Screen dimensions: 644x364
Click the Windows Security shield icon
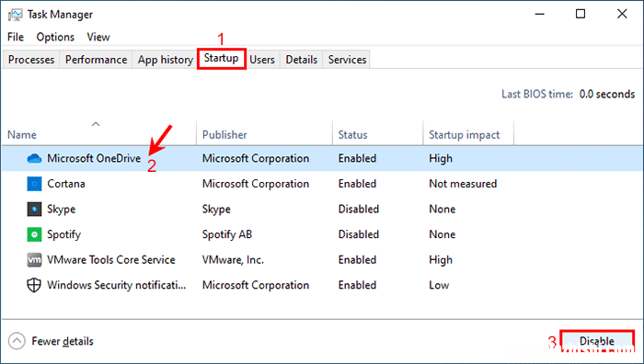coord(34,285)
